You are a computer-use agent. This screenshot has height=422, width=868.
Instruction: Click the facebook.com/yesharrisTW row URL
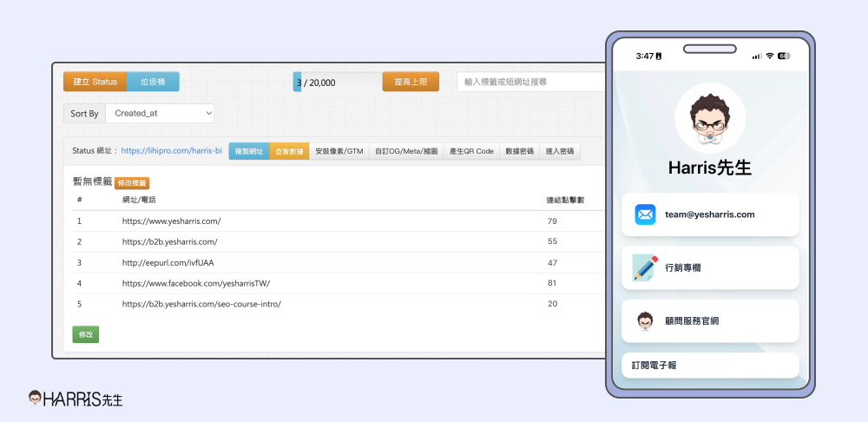(196, 283)
